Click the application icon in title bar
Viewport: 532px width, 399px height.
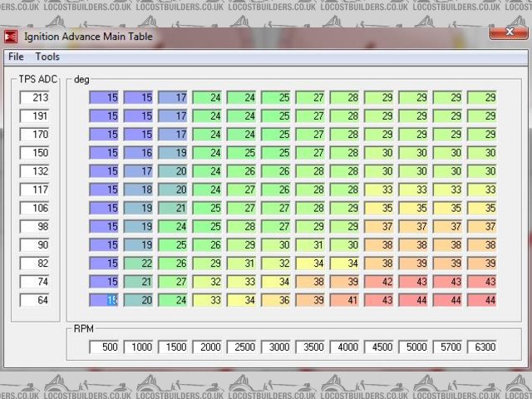tap(11, 37)
